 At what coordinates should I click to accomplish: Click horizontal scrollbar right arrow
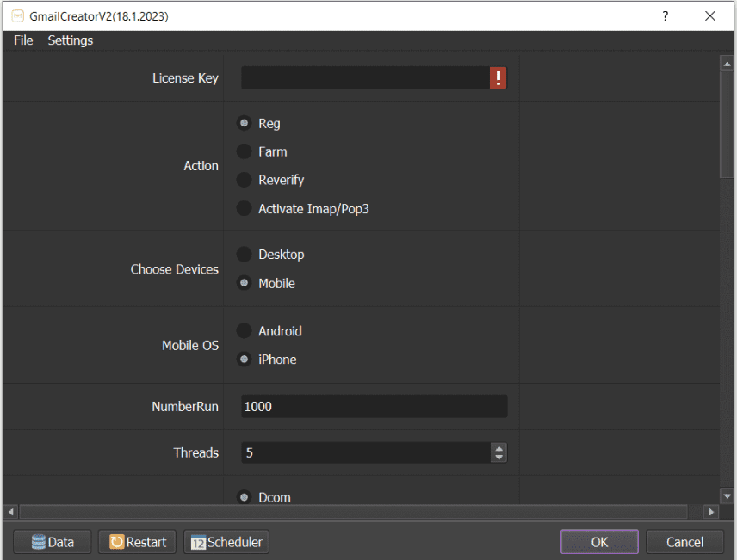pyautogui.click(x=711, y=512)
